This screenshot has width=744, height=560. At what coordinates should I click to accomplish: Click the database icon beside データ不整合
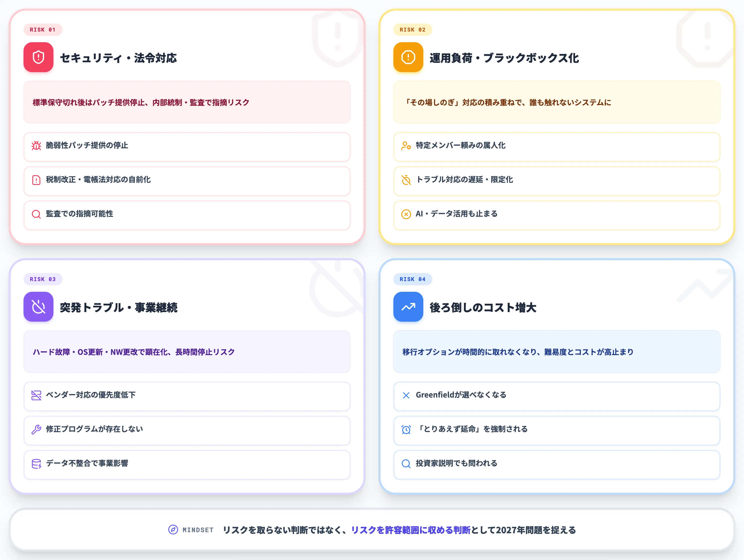[36, 464]
